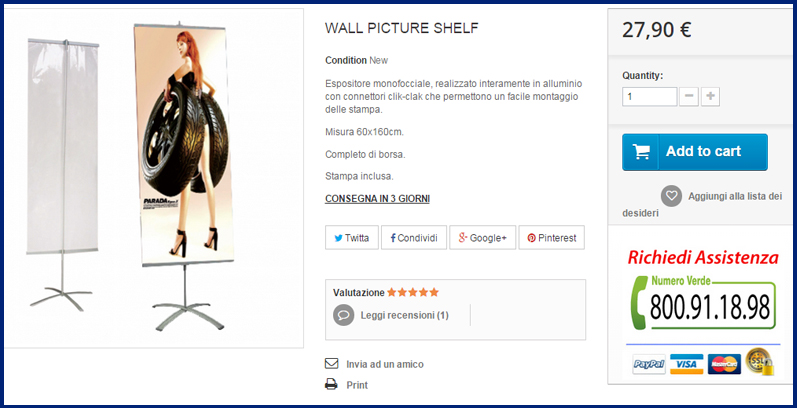Click the shopping cart icon on the Add to cart button
The height and width of the screenshot is (408, 797).
[641, 151]
